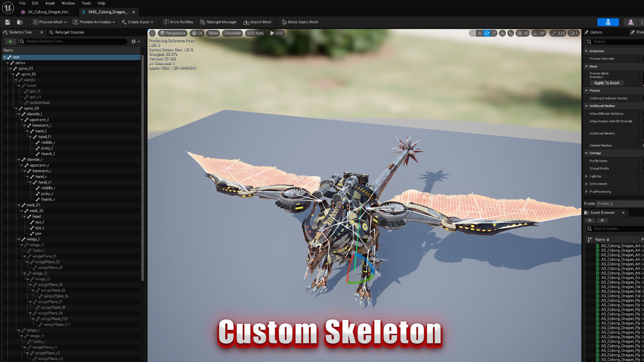644x362 pixels.
Task: Click the green add bone button
Action: tap(10, 42)
